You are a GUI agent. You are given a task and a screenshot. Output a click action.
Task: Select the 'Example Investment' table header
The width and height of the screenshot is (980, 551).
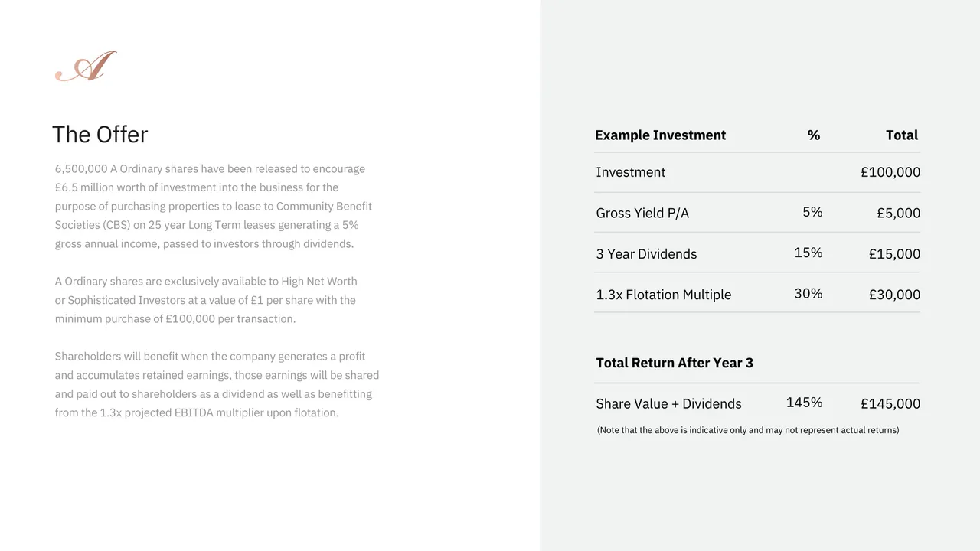660,135
